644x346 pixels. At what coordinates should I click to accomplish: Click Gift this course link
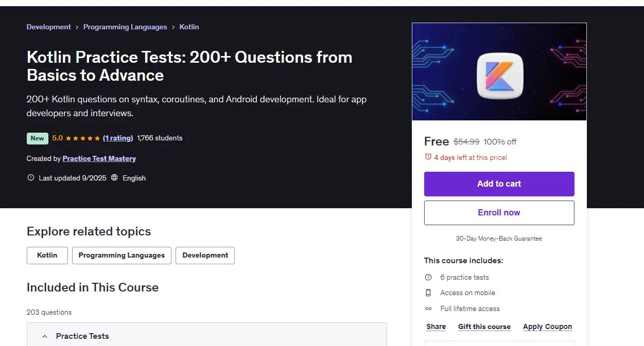pos(484,326)
